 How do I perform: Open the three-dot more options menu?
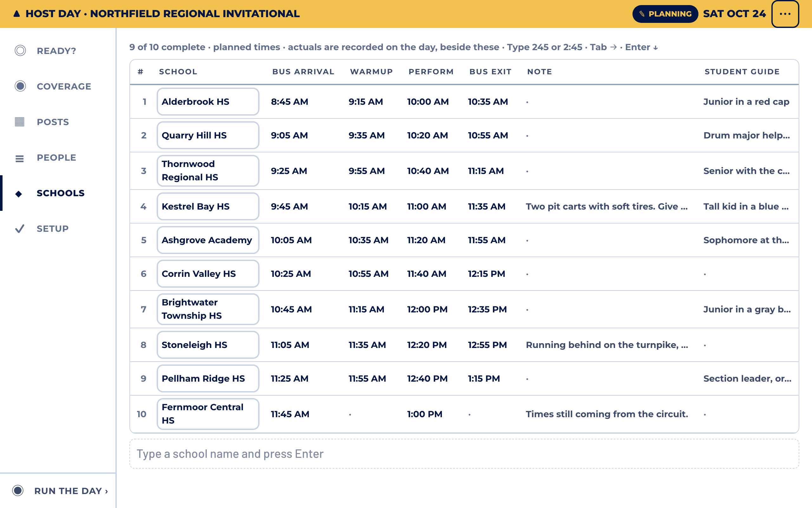pos(785,14)
